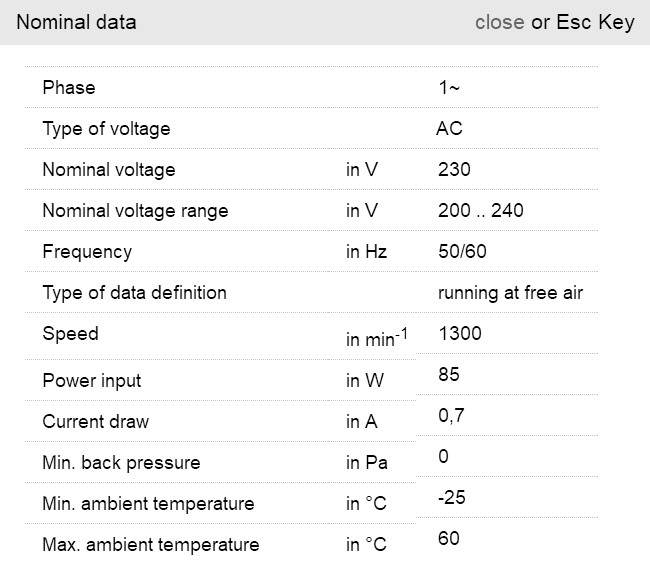The width and height of the screenshot is (650, 578).
Task: Select the AC voltage type value
Action: [449, 129]
